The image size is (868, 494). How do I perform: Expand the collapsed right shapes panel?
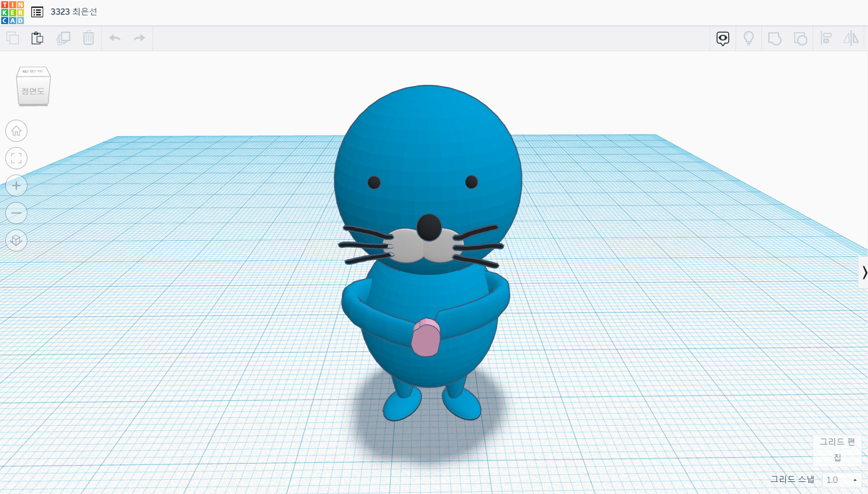pyautogui.click(x=864, y=273)
